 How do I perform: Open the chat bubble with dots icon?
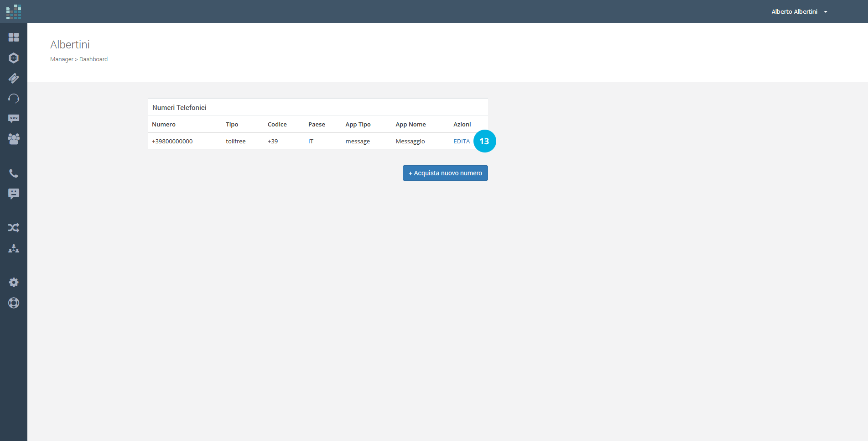click(14, 119)
